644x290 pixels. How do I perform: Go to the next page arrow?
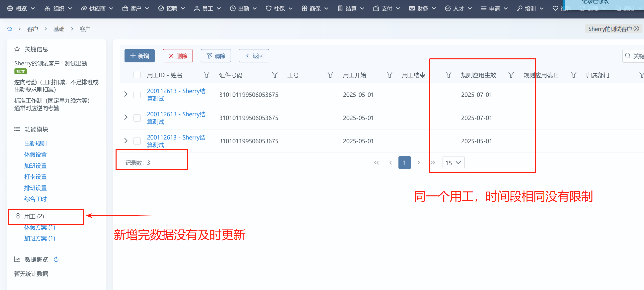(x=418, y=163)
